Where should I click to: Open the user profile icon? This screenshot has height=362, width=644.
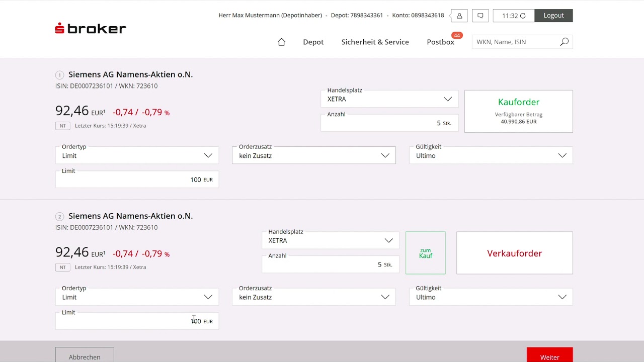[x=459, y=16]
